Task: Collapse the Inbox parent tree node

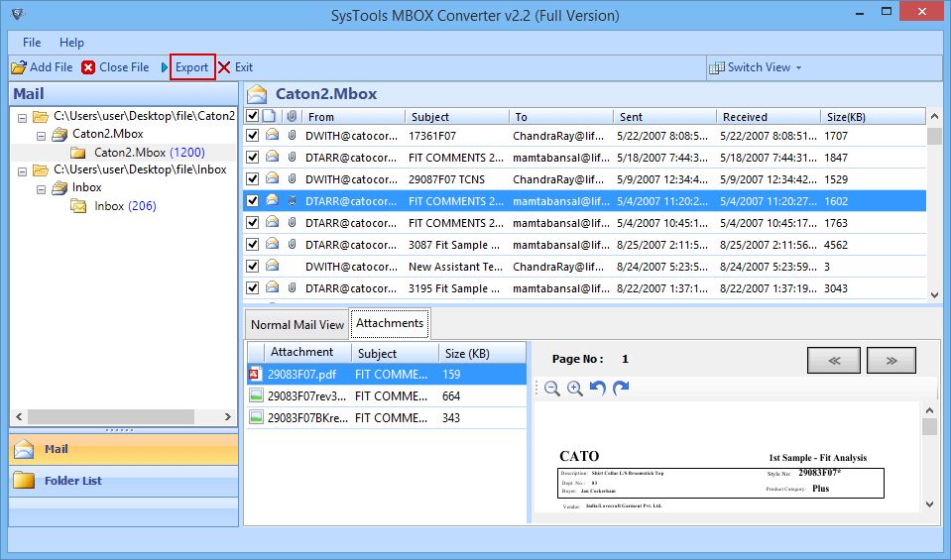Action: 42,189
